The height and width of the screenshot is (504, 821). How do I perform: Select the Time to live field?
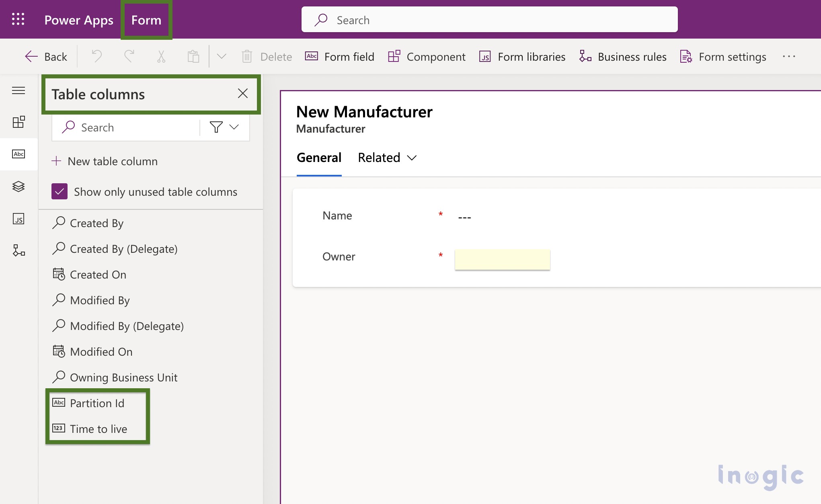(99, 428)
